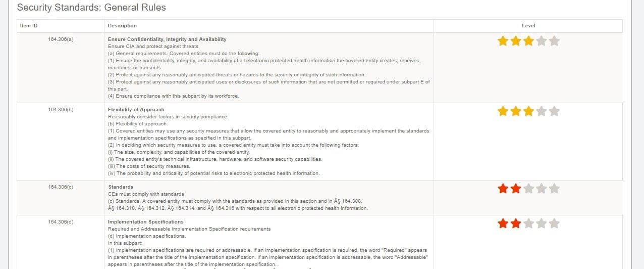This screenshot has height=269, width=644.
Task: Click first red star for 164.306(c)
Action: tap(503, 189)
